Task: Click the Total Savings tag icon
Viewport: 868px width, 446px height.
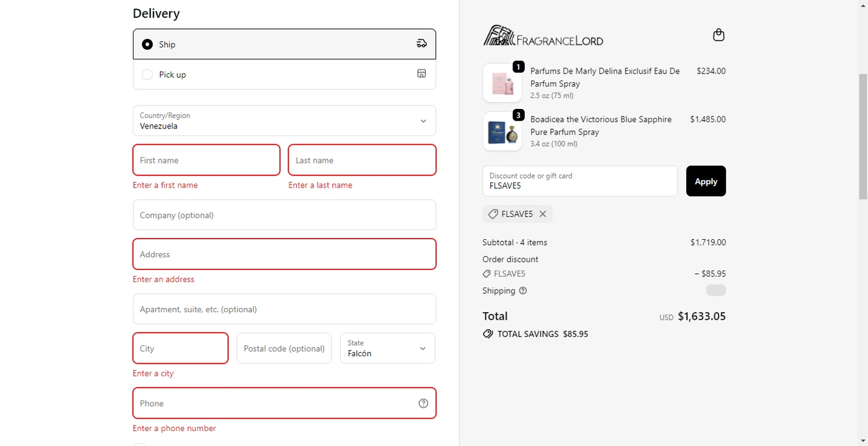Action: coord(488,334)
